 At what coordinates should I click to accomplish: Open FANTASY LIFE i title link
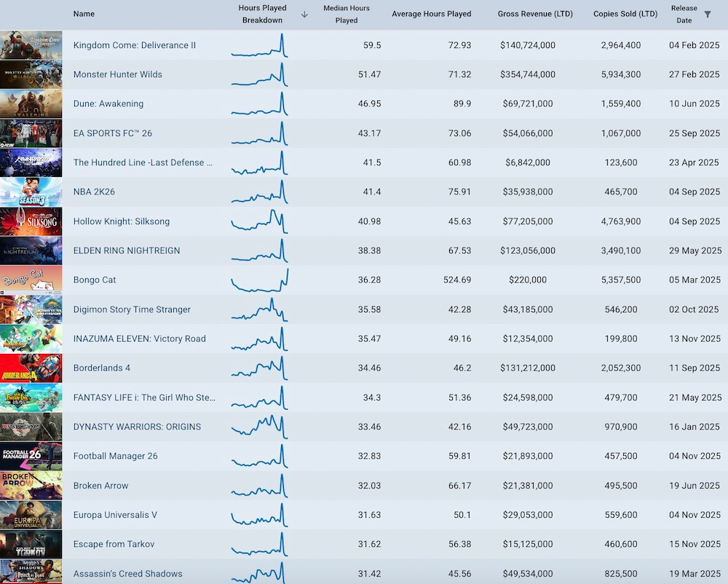click(x=144, y=398)
